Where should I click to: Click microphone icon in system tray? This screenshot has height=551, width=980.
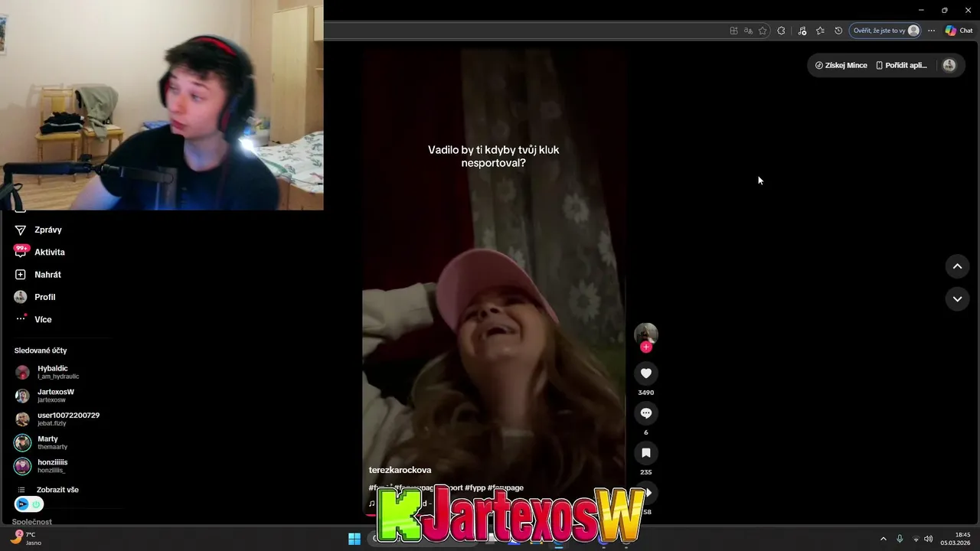coord(900,539)
